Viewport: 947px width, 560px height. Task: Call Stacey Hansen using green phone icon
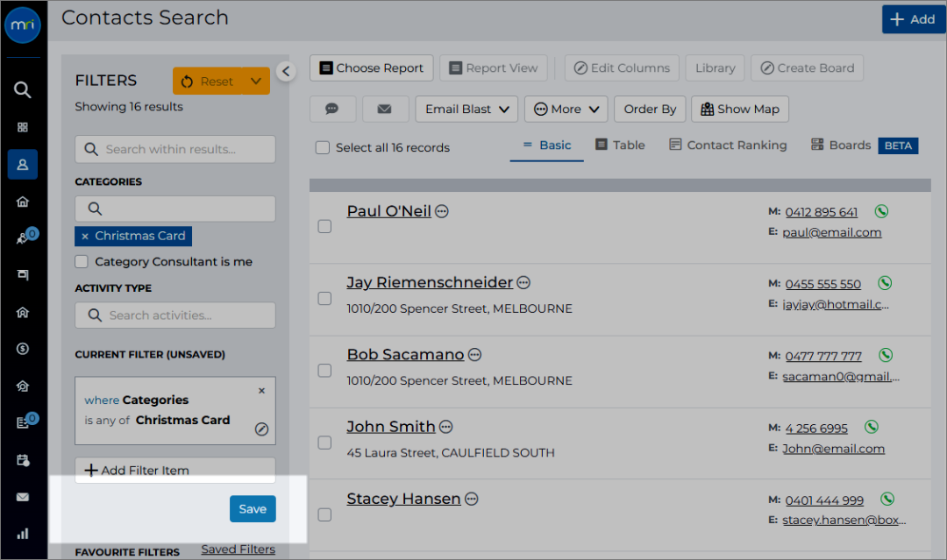tap(887, 499)
